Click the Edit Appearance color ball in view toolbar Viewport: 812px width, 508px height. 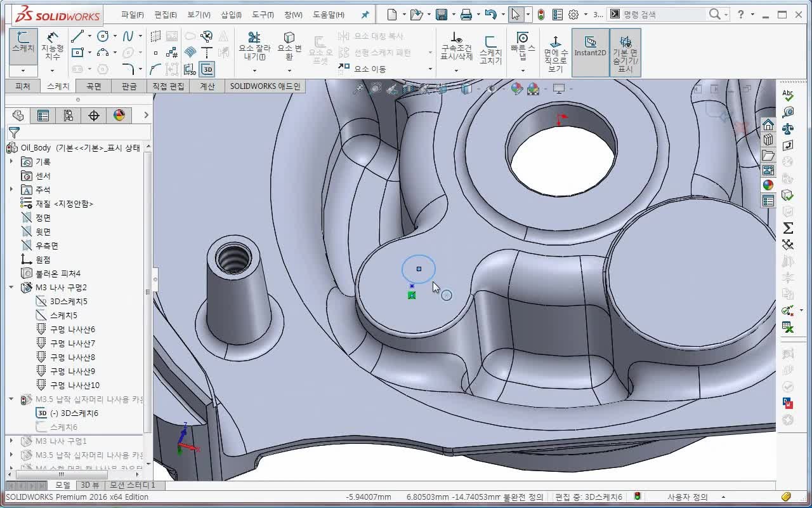[x=517, y=90]
